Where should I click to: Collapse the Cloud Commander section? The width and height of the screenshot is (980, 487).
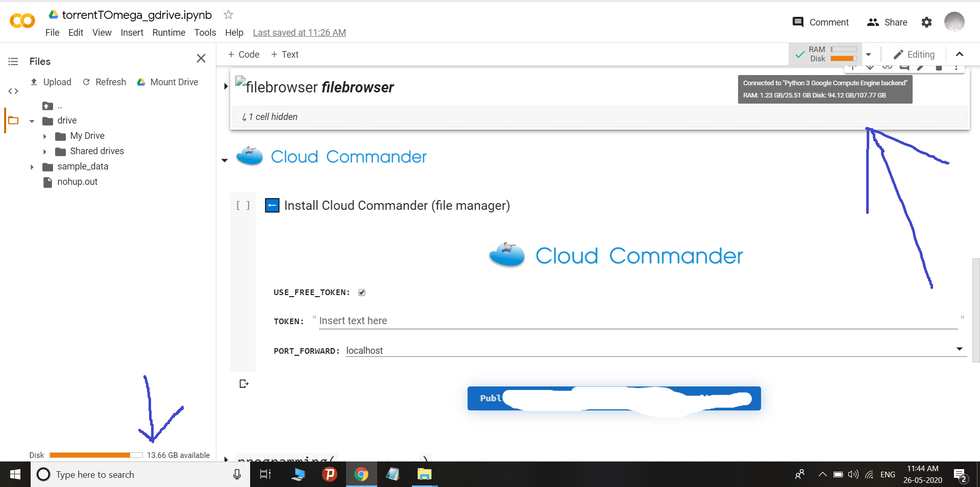tap(225, 160)
